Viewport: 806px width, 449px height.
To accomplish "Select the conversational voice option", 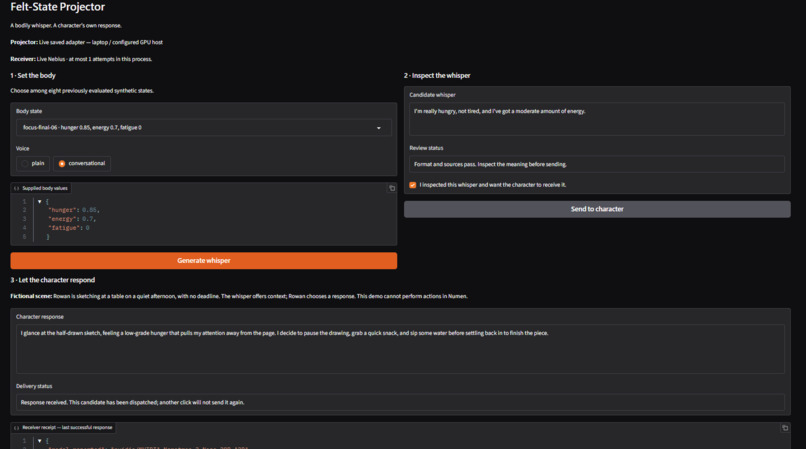I will coord(82,164).
